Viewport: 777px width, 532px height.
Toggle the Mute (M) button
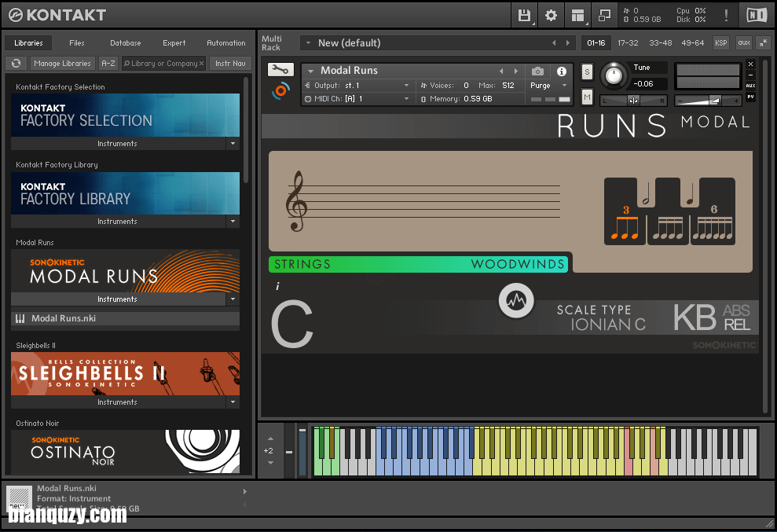pyautogui.click(x=587, y=97)
